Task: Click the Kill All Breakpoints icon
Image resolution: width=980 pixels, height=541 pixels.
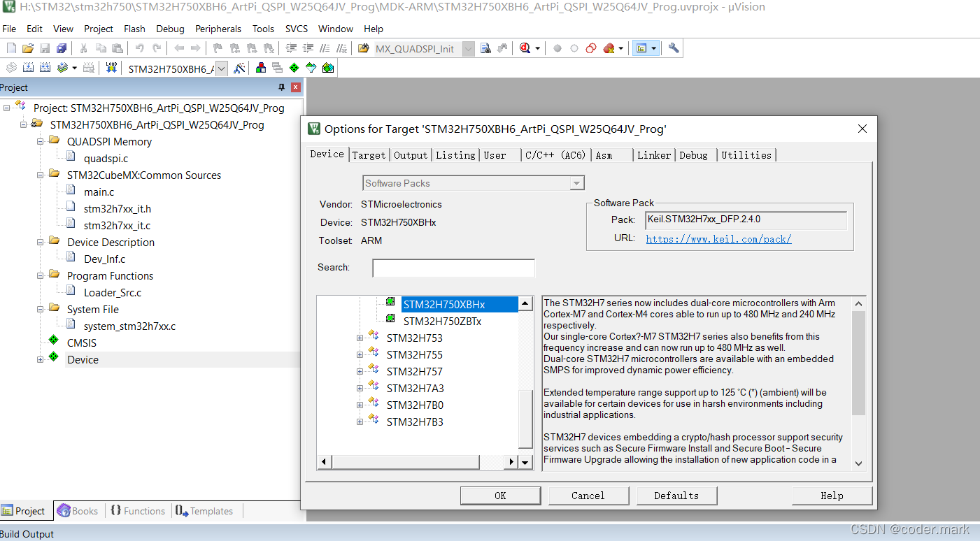Action: pos(609,48)
